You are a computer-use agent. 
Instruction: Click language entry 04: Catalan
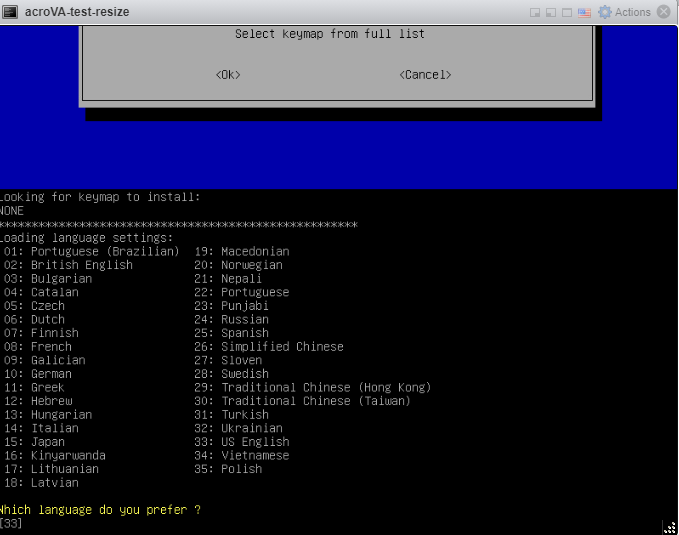tap(41, 292)
